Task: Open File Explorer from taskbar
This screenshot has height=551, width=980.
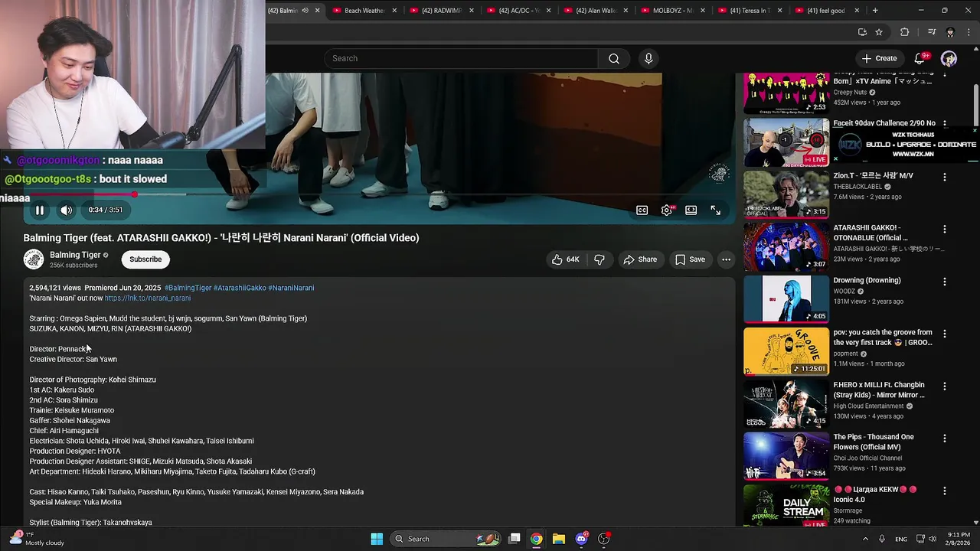Action: (559, 539)
